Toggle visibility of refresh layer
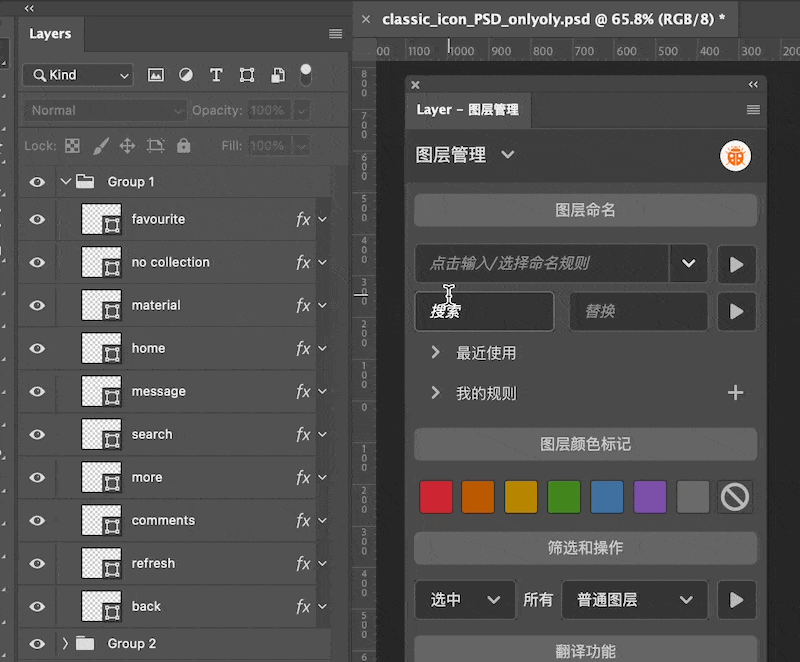The width and height of the screenshot is (800, 662). pos(37,564)
